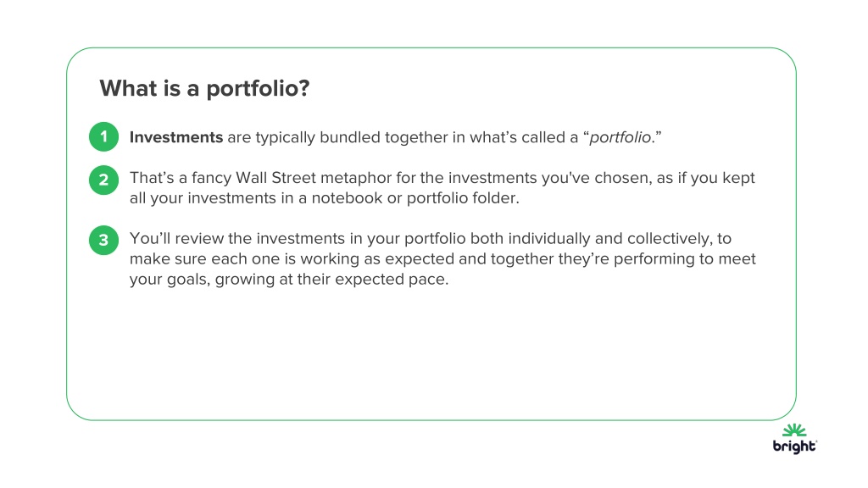Viewport: 868px width, 488px height.
Task: Click the text "growing at their expected pace"
Action: click(331, 280)
